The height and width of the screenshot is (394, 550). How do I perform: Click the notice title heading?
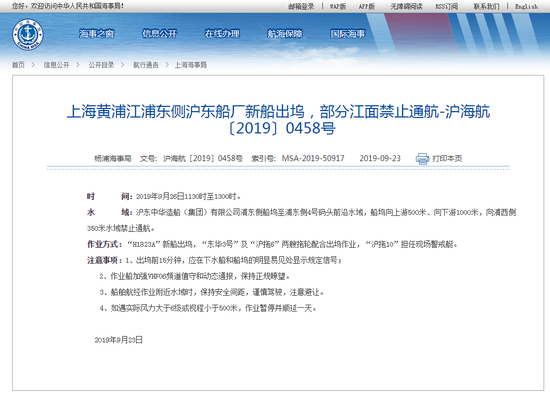pos(279,120)
